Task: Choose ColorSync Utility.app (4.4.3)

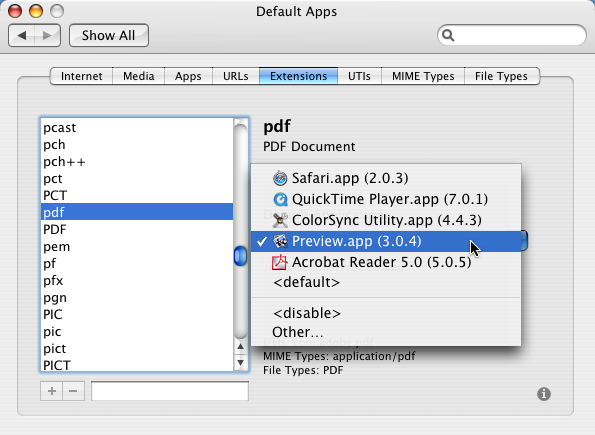Action: click(x=386, y=220)
